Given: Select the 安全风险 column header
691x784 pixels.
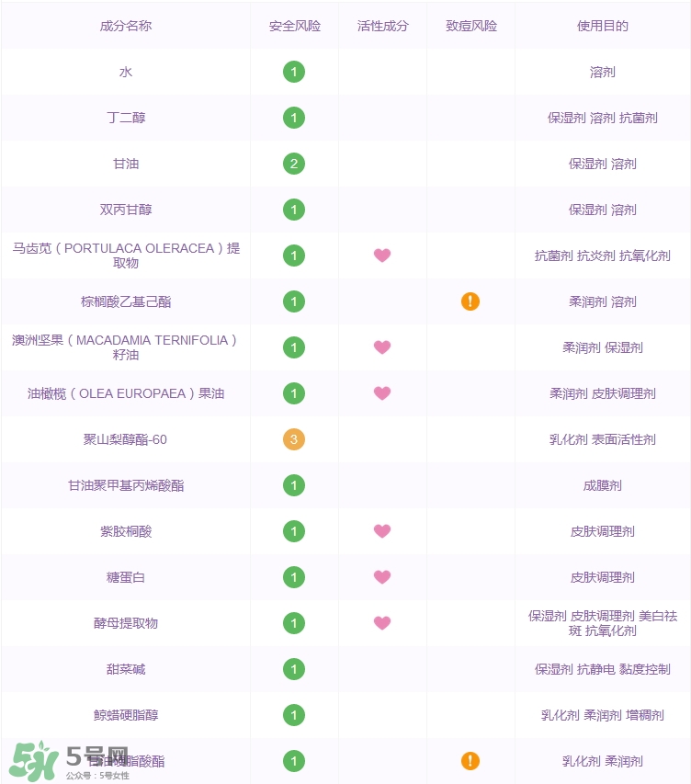Looking at the screenshot, I should pos(295,26).
